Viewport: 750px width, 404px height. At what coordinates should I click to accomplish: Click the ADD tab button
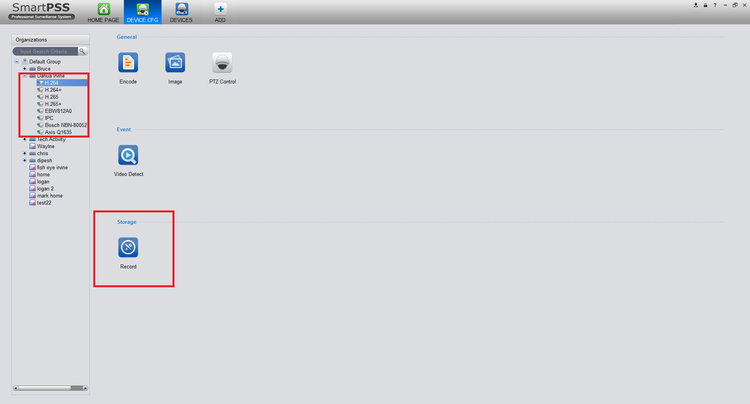(220, 12)
